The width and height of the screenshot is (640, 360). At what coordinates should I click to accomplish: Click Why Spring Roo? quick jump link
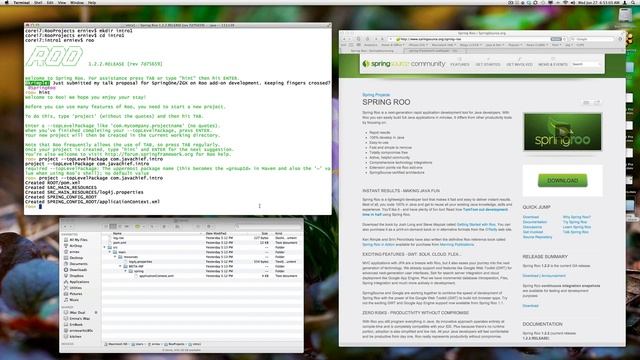[576, 217]
